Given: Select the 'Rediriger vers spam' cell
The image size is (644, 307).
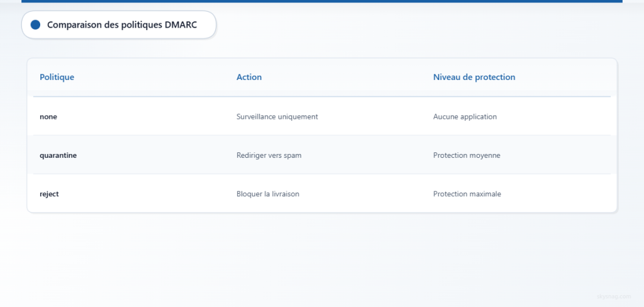Looking at the screenshot, I should 269,155.
